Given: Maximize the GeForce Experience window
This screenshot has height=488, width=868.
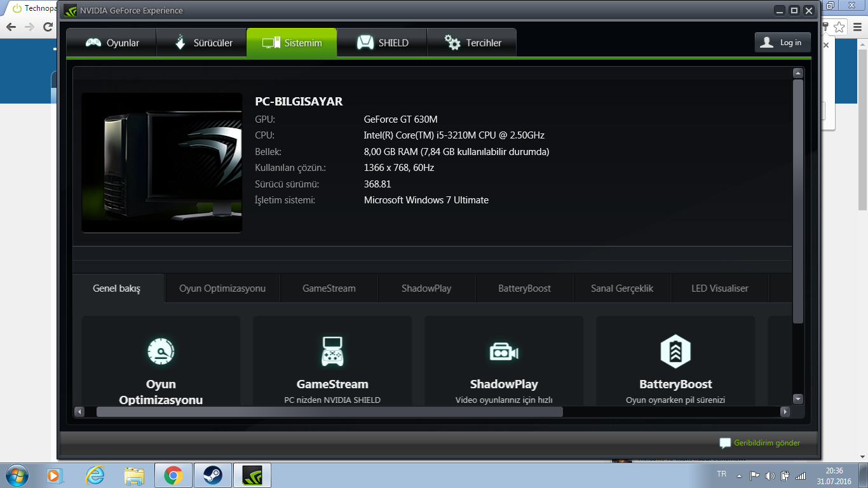Looking at the screenshot, I should (x=794, y=10).
